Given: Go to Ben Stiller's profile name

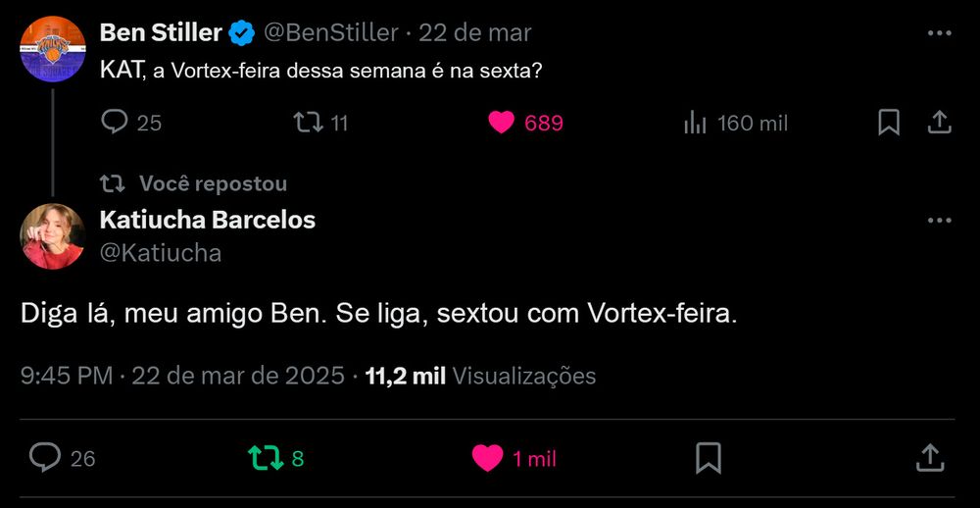Looking at the screenshot, I should [161, 32].
